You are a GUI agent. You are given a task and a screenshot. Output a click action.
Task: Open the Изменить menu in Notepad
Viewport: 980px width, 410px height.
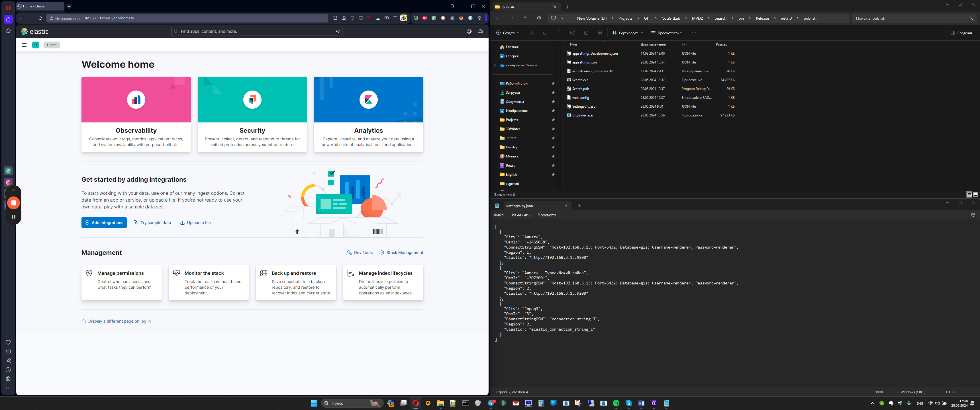520,215
